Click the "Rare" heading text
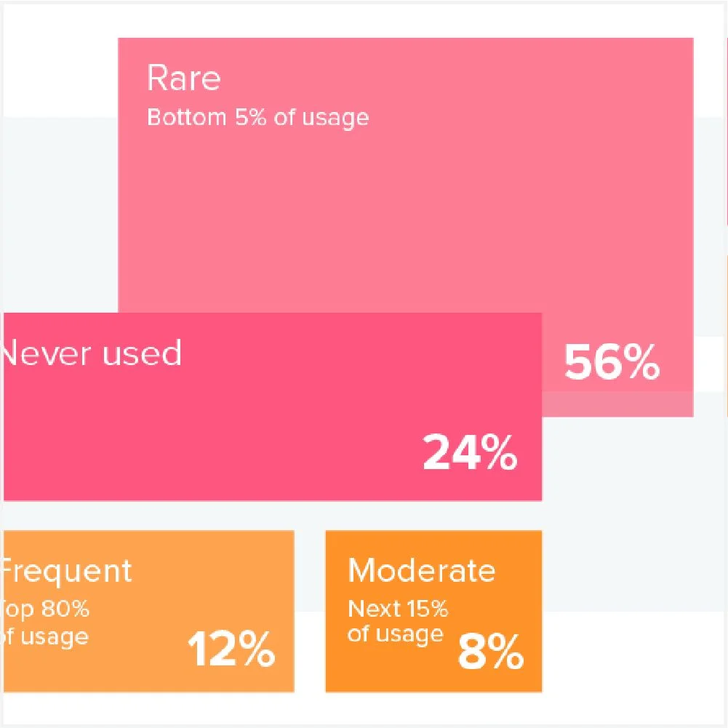728x728 pixels. point(183,78)
